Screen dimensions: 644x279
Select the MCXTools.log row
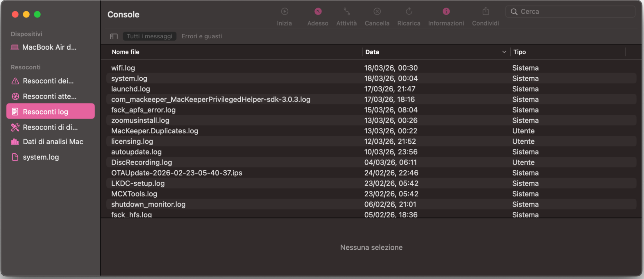click(x=371, y=194)
